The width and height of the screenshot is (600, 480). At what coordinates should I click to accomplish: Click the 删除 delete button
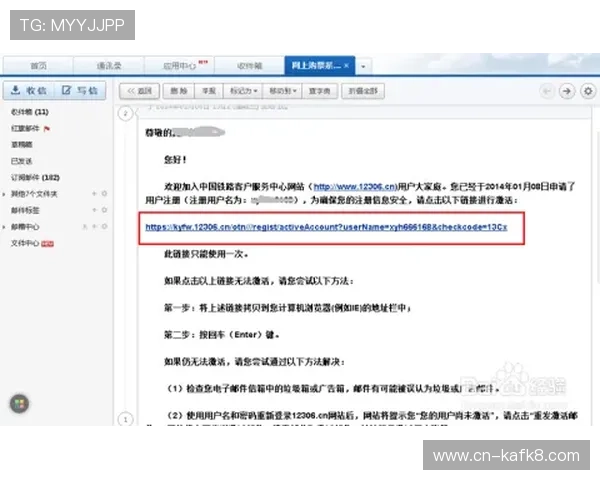coord(179,91)
